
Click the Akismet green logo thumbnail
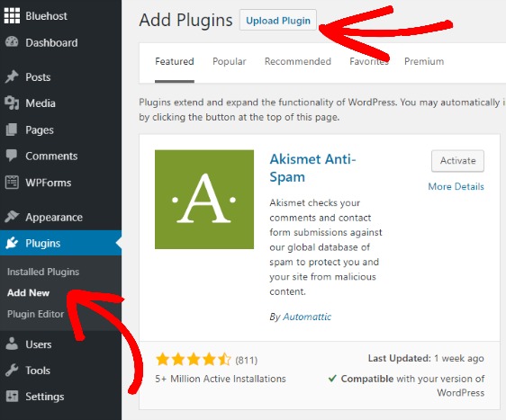click(204, 199)
